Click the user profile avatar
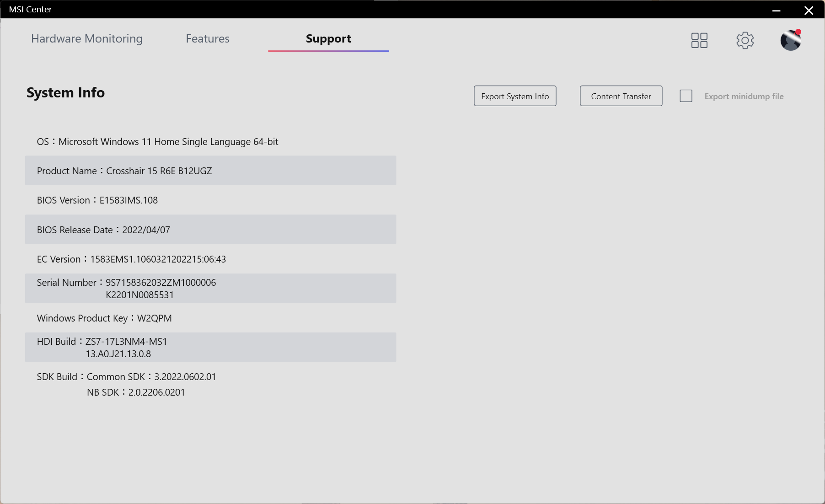Image resolution: width=825 pixels, height=504 pixels. click(791, 40)
